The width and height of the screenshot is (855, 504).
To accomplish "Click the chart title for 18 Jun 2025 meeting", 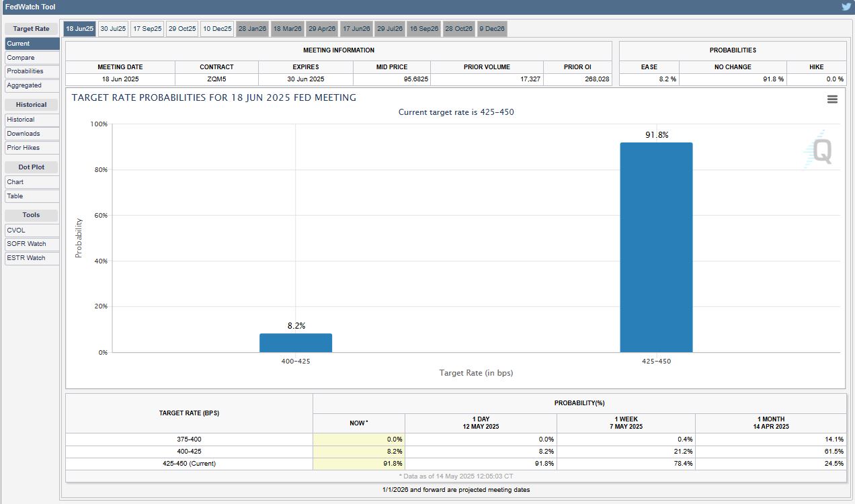I will pos(214,97).
